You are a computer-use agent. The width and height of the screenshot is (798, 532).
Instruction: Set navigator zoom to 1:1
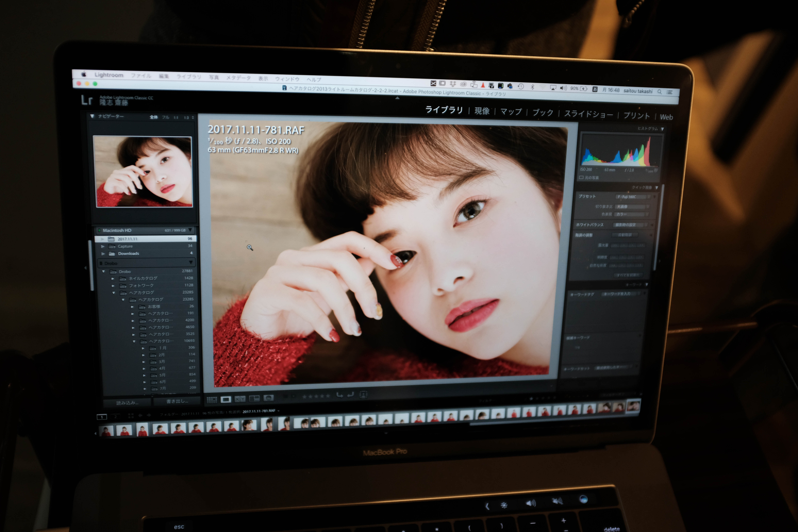tap(176, 117)
